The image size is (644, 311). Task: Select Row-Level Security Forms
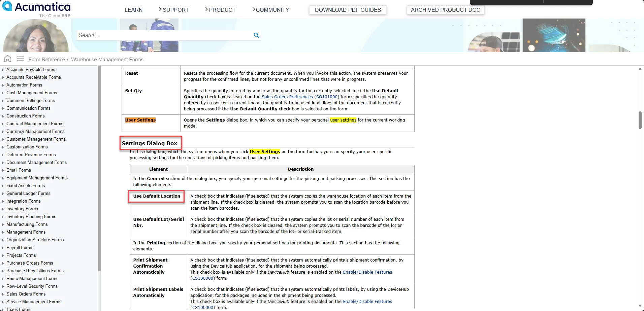coord(32,286)
